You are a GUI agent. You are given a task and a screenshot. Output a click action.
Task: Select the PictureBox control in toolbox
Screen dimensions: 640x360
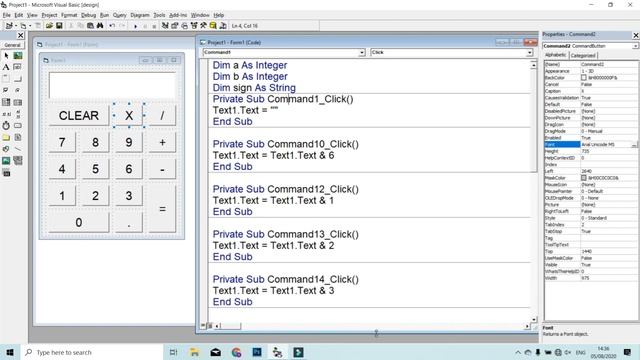click(x=18, y=56)
